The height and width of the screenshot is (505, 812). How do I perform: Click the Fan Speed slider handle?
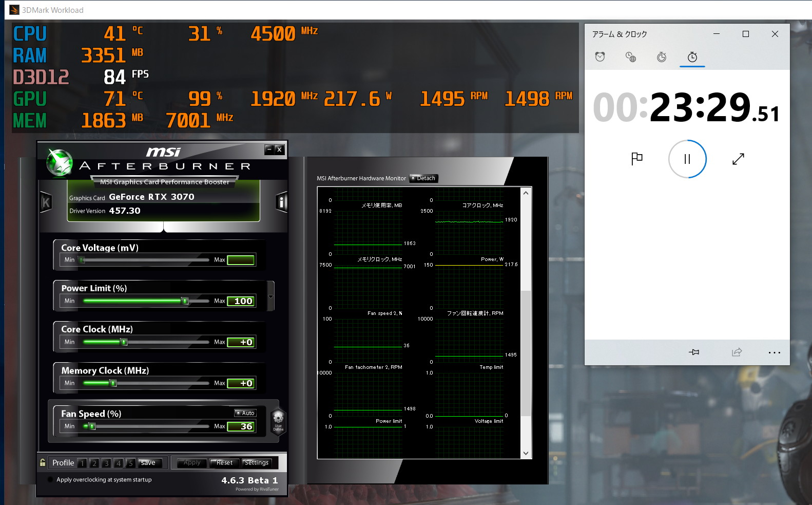92,426
